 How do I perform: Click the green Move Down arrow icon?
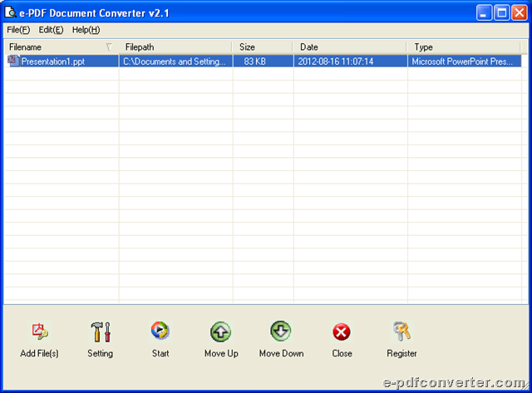281,331
